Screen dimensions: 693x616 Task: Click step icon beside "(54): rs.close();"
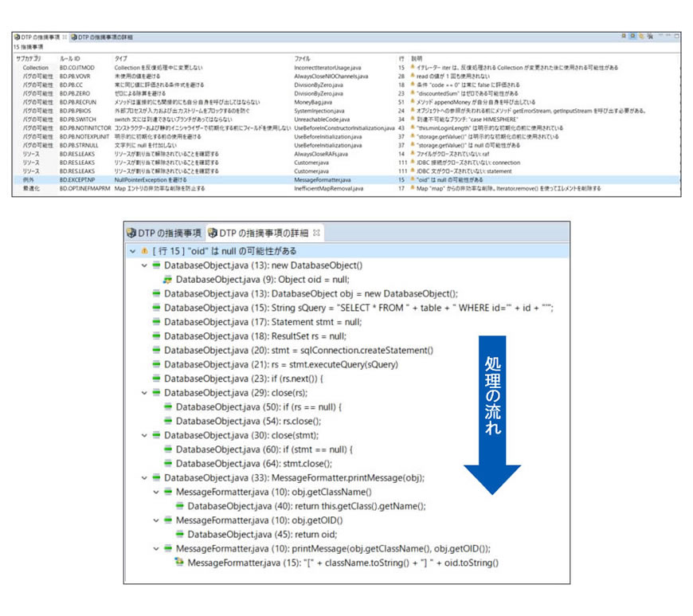click(x=167, y=421)
